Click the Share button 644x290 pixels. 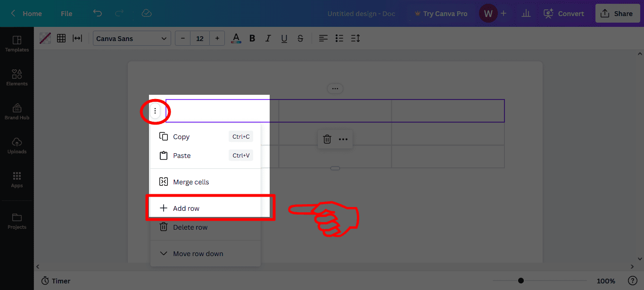[618, 13]
